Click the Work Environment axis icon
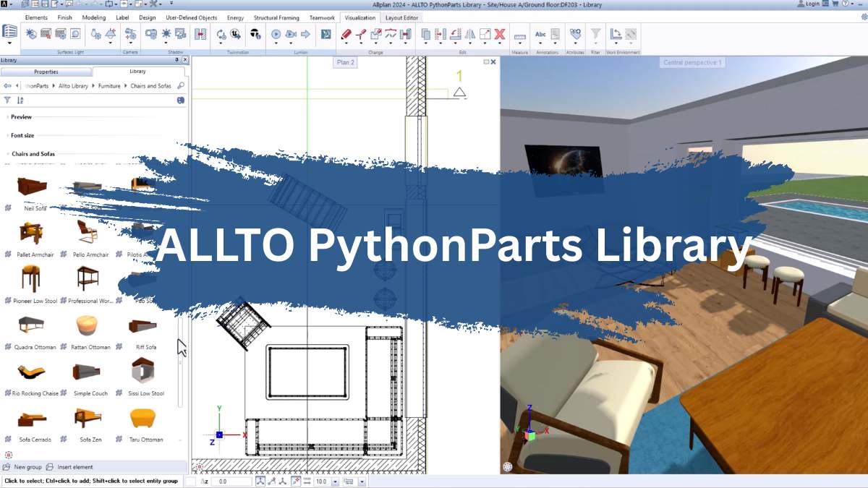 click(x=616, y=34)
